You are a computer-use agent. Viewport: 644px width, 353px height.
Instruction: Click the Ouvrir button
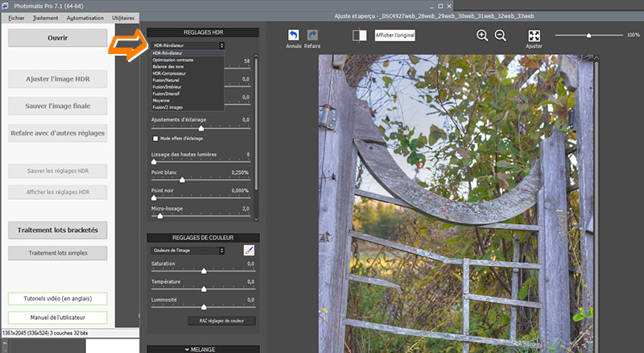click(x=57, y=38)
